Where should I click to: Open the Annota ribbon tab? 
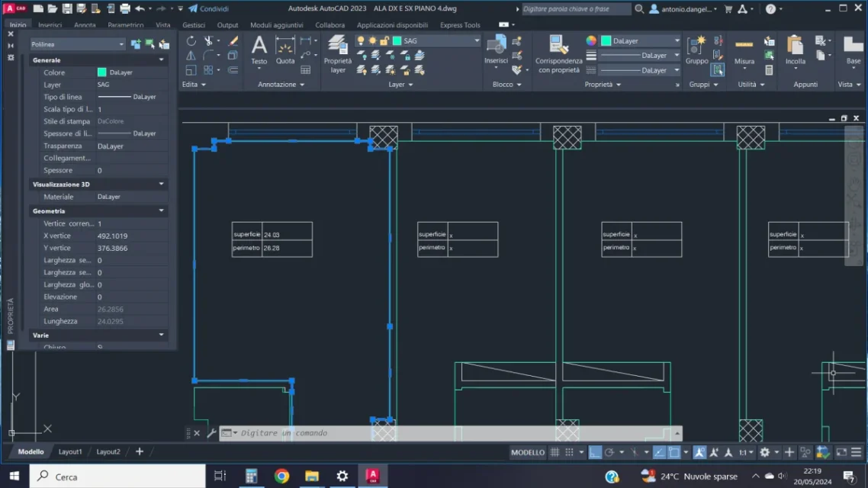85,25
